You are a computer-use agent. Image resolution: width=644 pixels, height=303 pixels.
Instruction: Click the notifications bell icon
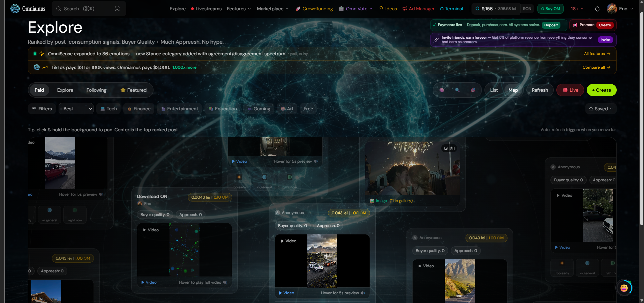click(597, 9)
